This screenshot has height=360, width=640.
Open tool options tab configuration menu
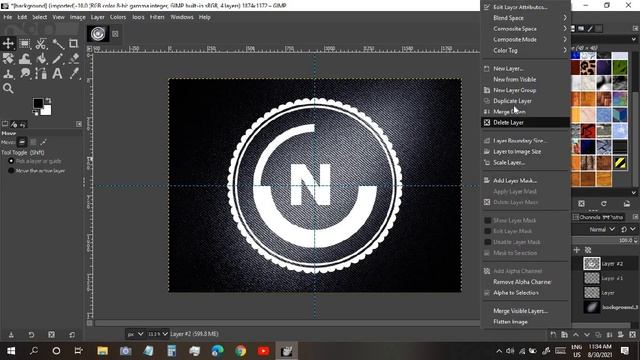point(79,124)
